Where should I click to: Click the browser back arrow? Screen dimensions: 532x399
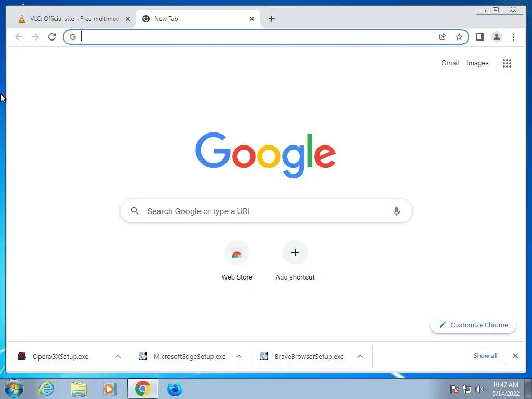tap(19, 37)
